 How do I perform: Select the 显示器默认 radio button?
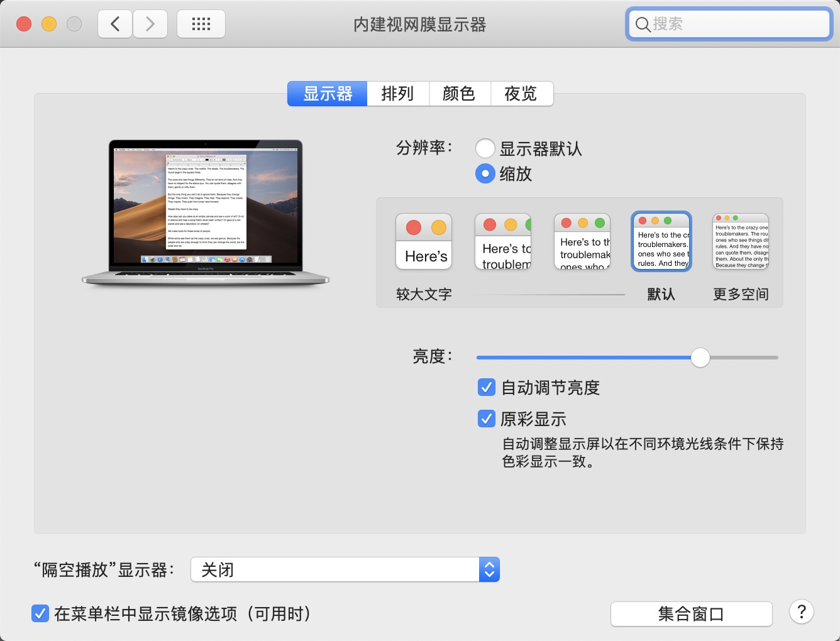[x=485, y=149]
